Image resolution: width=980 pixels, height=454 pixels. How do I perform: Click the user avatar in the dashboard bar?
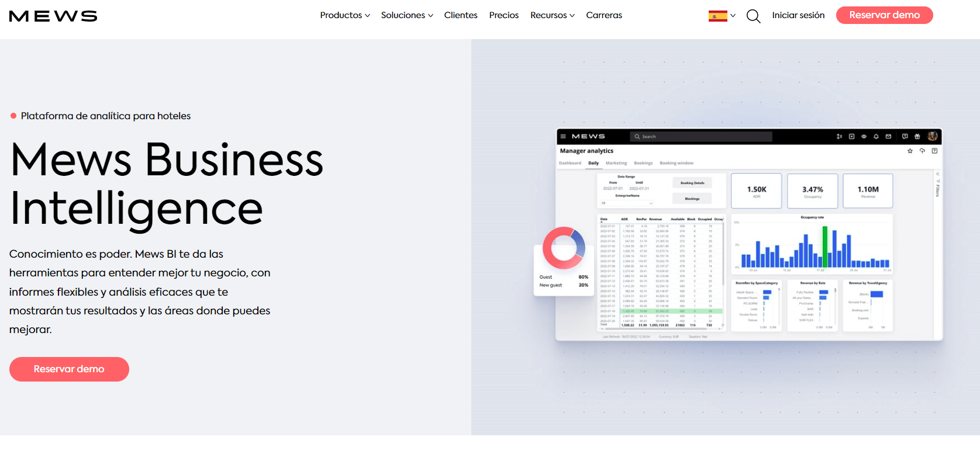click(932, 136)
